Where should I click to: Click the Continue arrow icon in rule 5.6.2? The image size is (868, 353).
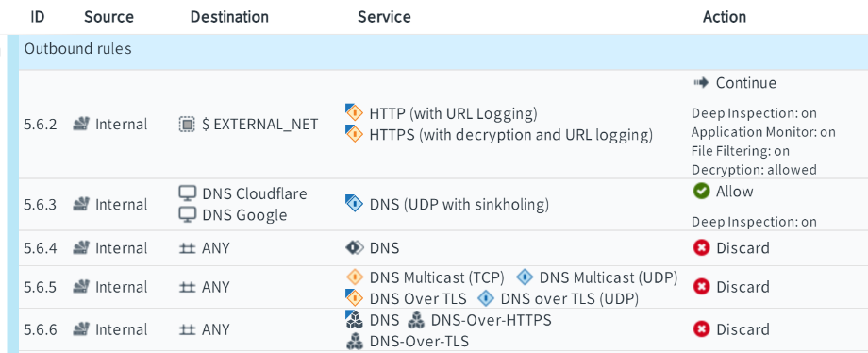click(701, 83)
